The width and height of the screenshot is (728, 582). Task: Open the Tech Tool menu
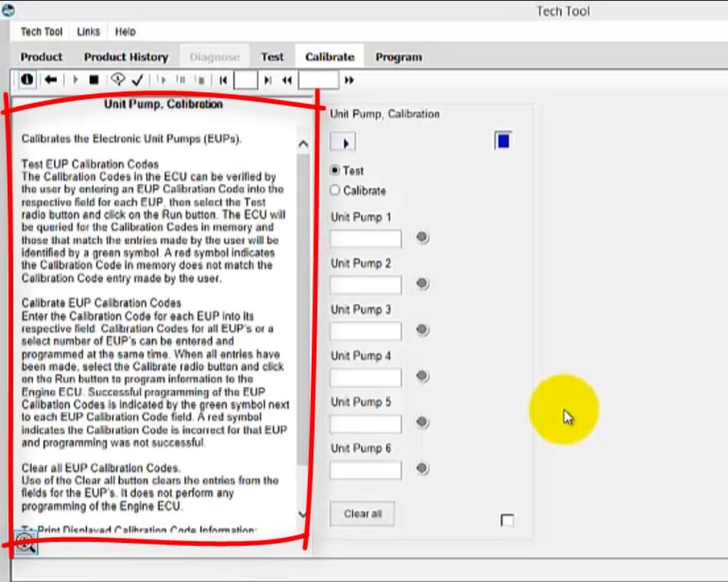click(41, 31)
